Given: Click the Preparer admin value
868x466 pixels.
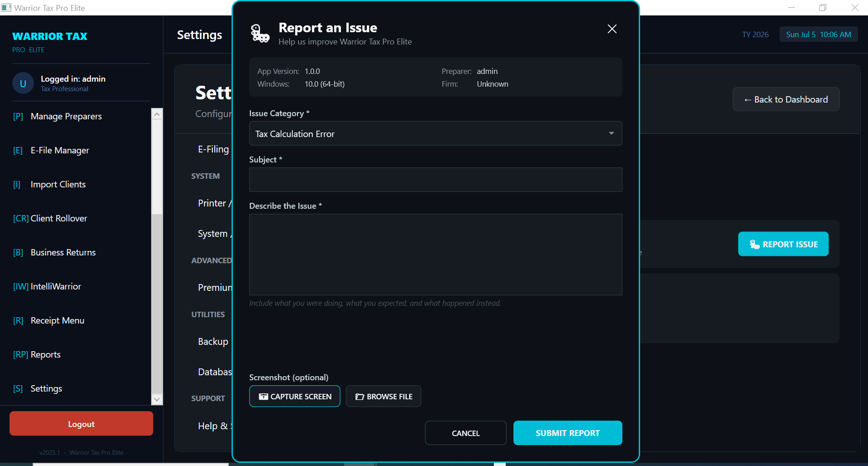Looking at the screenshot, I should point(487,71).
